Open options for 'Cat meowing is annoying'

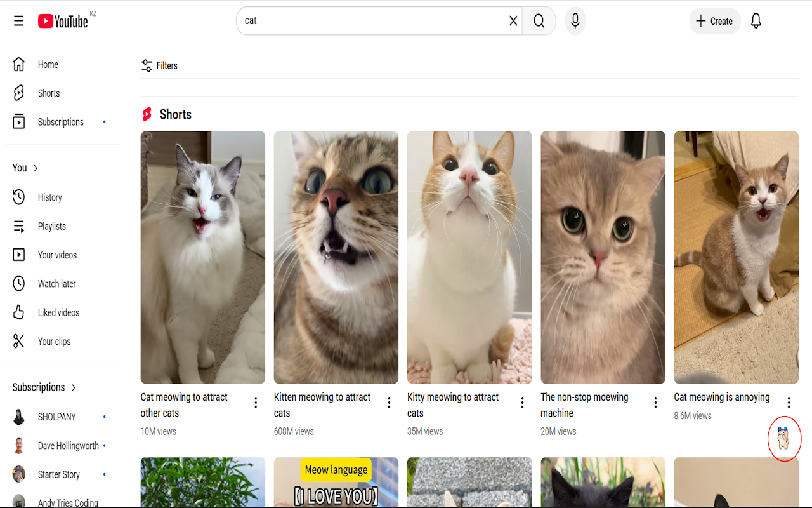pyautogui.click(x=789, y=403)
